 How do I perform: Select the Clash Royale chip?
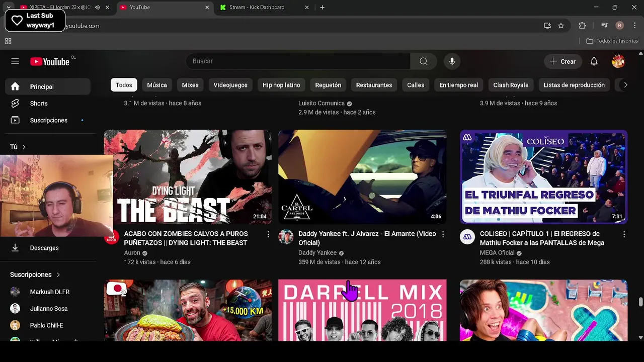(511, 85)
